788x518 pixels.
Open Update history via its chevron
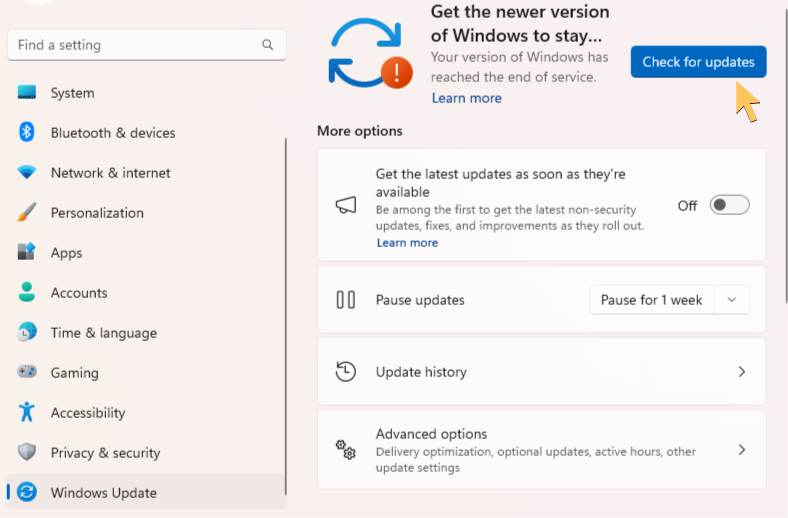coord(742,372)
